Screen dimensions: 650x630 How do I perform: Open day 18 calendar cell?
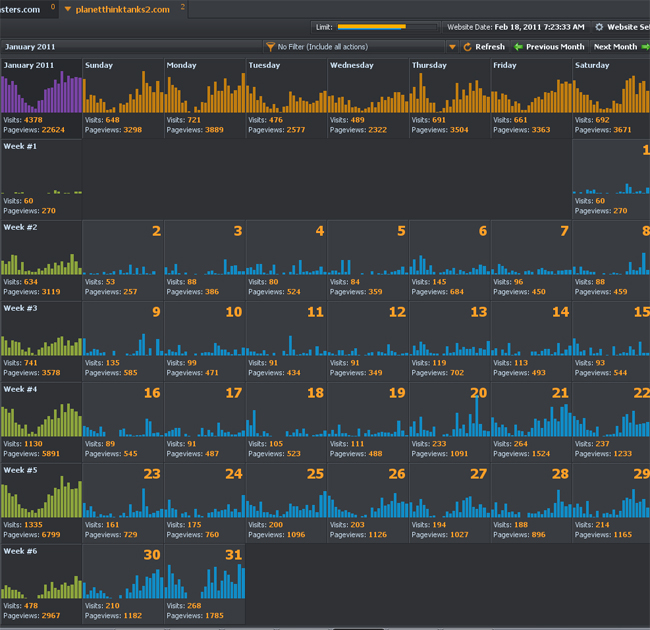[x=286, y=422]
